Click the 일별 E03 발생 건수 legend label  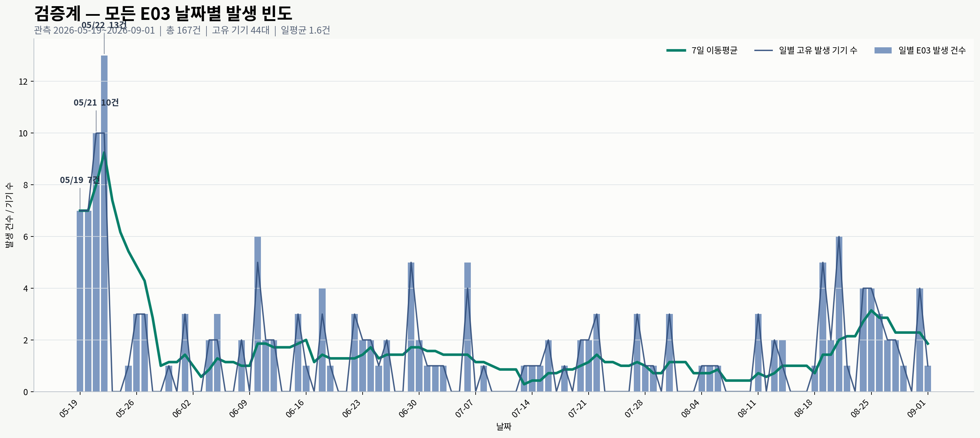pyautogui.click(x=932, y=50)
